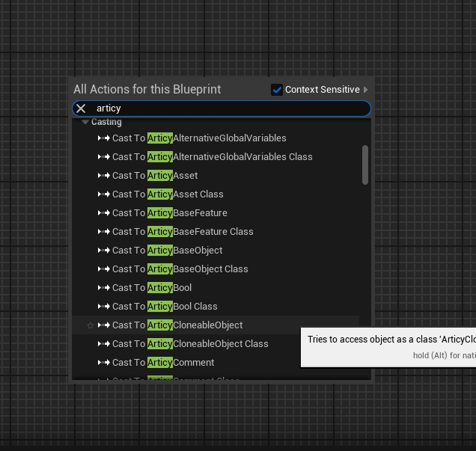Click cast icon beside ArticyBaseFeature
The width and height of the screenshot is (476, 451).
click(x=104, y=213)
